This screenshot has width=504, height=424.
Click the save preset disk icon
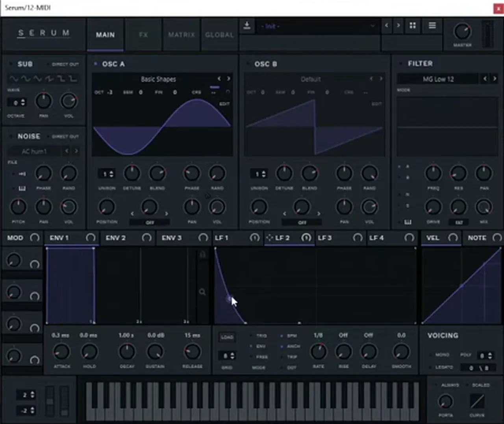(x=247, y=26)
